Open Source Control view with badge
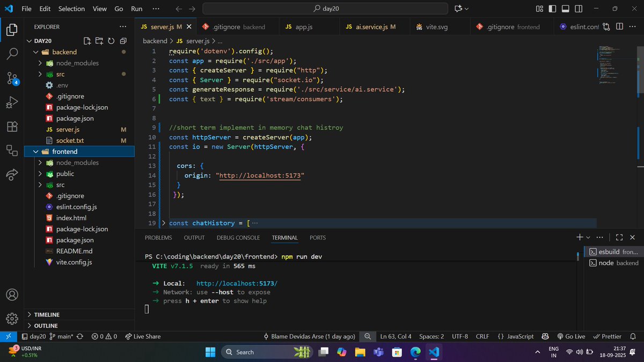Image resolution: width=644 pixels, height=362 pixels. tap(12, 78)
